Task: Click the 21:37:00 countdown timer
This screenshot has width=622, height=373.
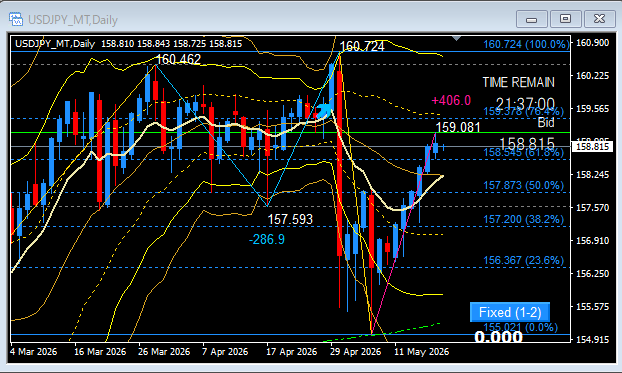Action: click(525, 104)
